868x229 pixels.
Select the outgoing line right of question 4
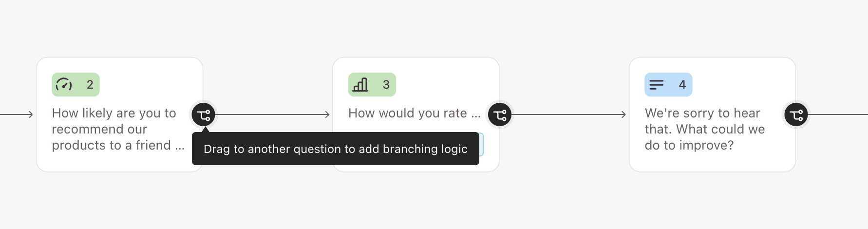pyautogui.click(x=838, y=115)
